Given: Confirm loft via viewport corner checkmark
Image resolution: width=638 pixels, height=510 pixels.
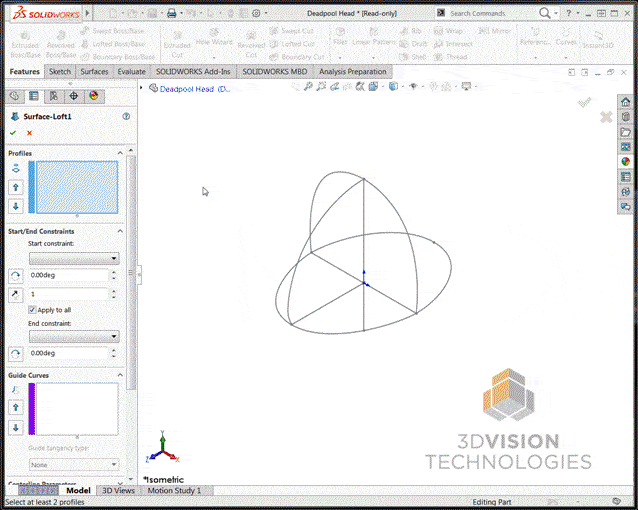Looking at the screenshot, I should [585, 102].
